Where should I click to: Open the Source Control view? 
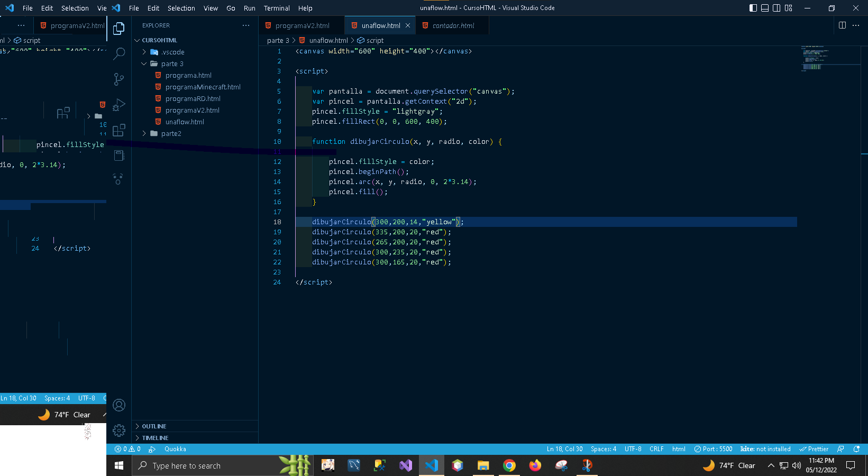[x=119, y=79]
